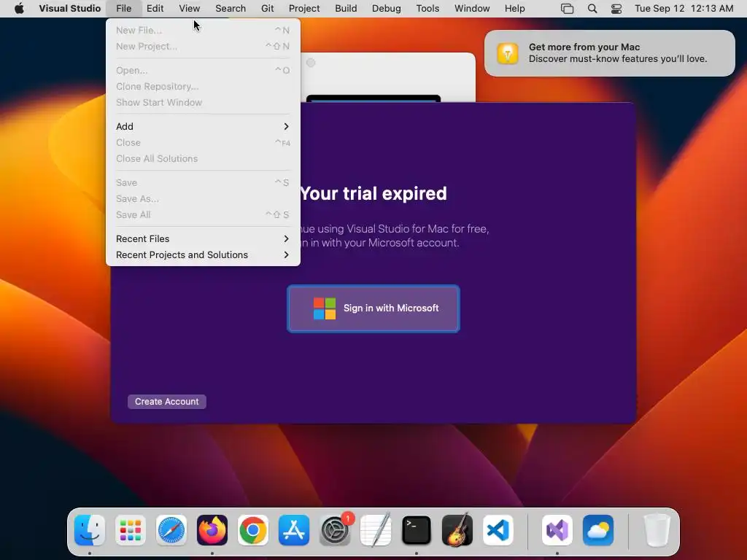
Task: Open the Help menu
Action: tap(514, 8)
